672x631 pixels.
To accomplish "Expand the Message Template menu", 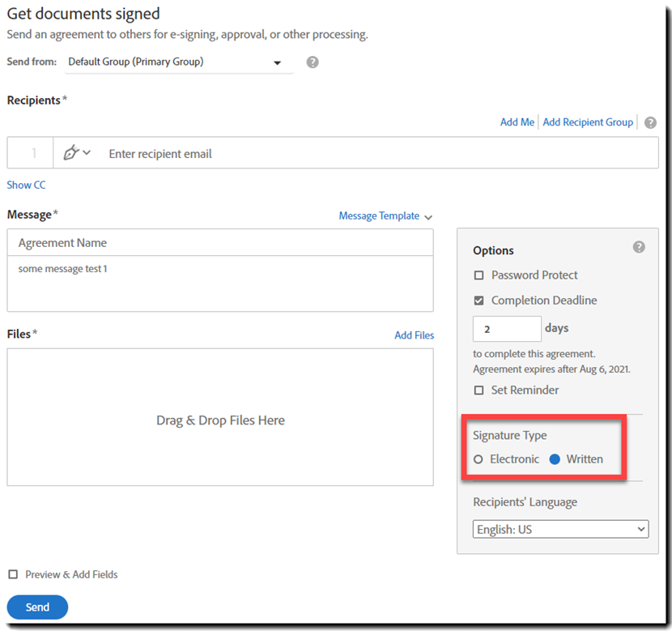I will pos(385,216).
